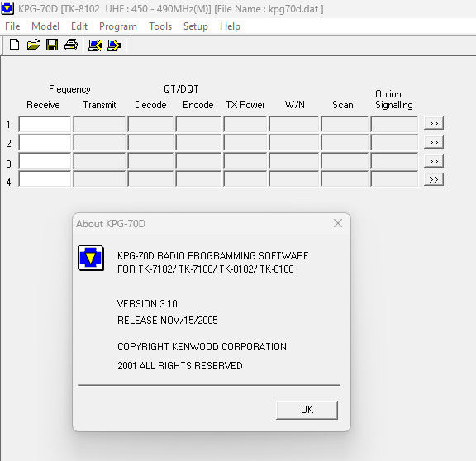Save data with the floppy disk icon

(52, 45)
